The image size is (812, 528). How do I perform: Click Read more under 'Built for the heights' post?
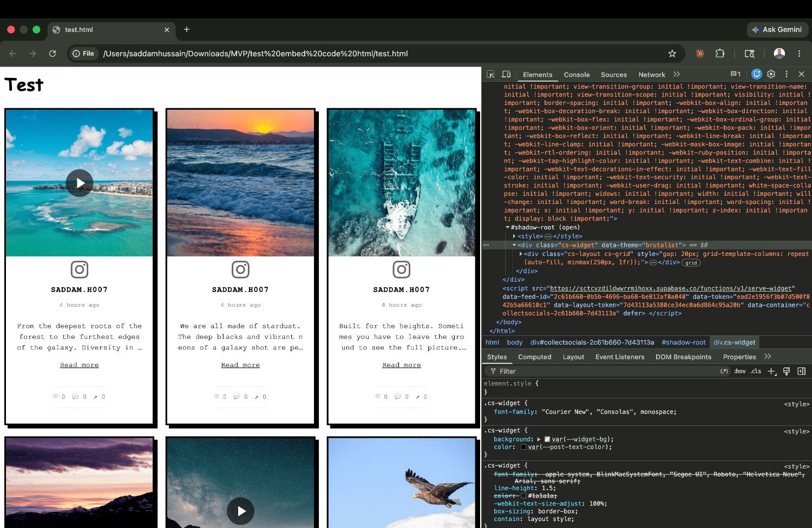coord(401,365)
